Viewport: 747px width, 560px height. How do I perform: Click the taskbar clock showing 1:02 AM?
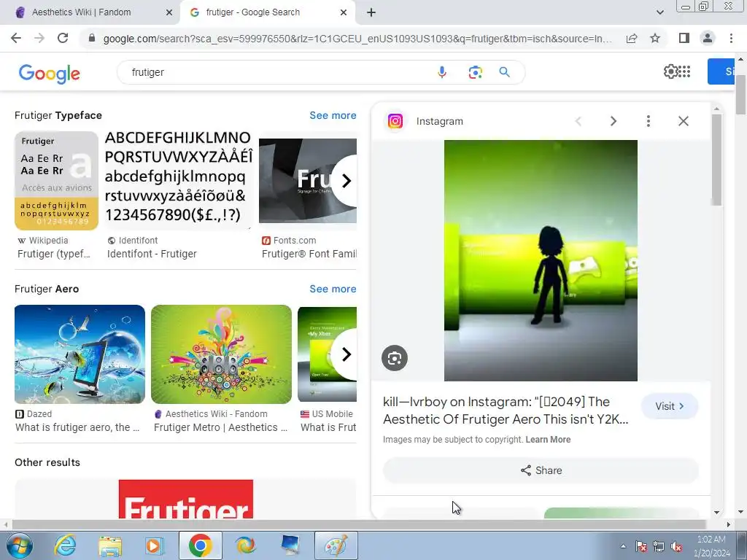[x=711, y=546]
